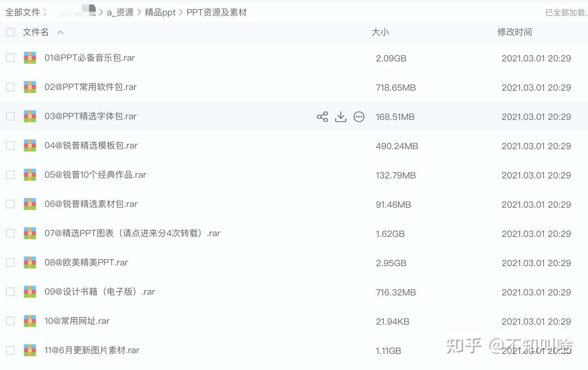Click the 716.32MB size value
This screenshot has width=588, height=370.
[396, 292]
